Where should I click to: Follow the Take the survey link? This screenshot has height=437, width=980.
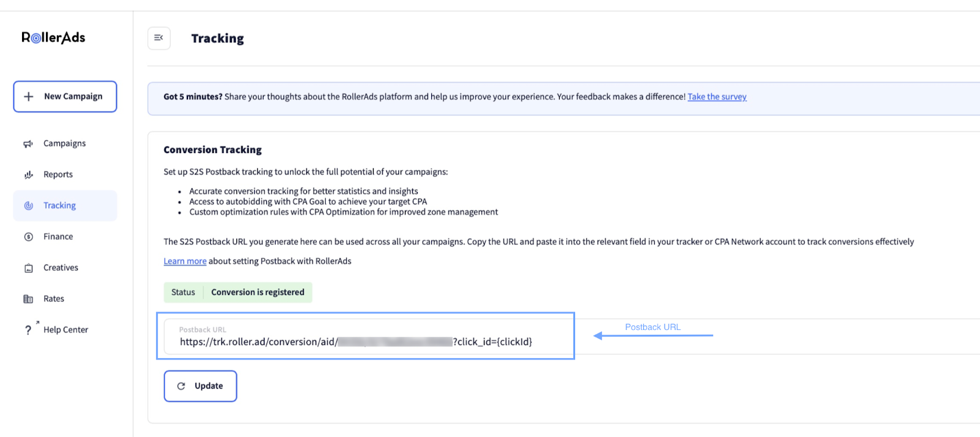click(x=717, y=97)
